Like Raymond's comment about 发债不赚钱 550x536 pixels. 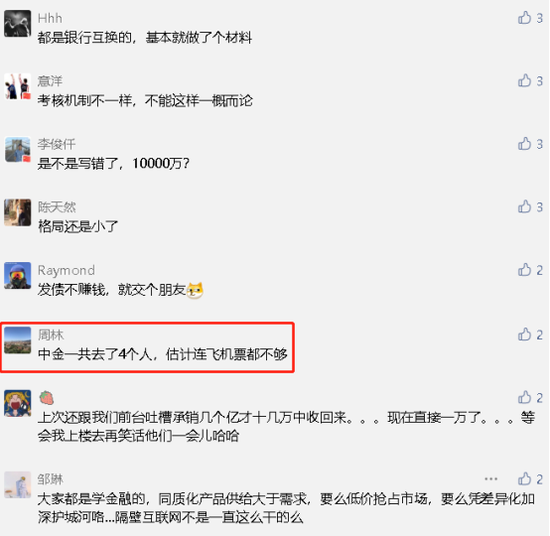point(525,270)
